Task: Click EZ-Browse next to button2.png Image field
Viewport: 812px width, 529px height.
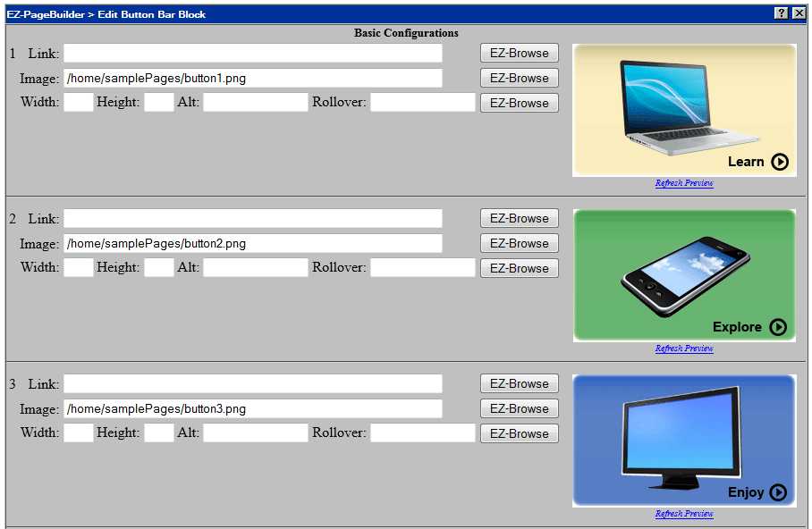Action: [520, 243]
